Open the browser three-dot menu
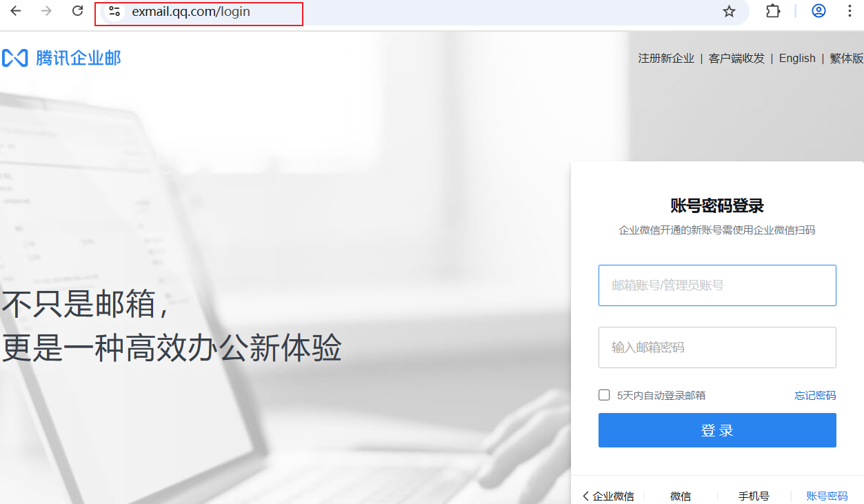Screen dimensions: 864x504 [x=849, y=11]
